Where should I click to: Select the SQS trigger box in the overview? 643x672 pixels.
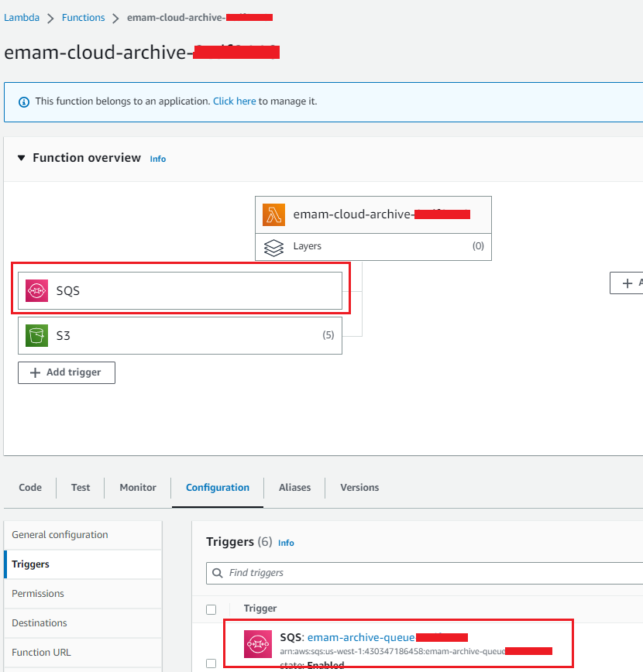(181, 290)
